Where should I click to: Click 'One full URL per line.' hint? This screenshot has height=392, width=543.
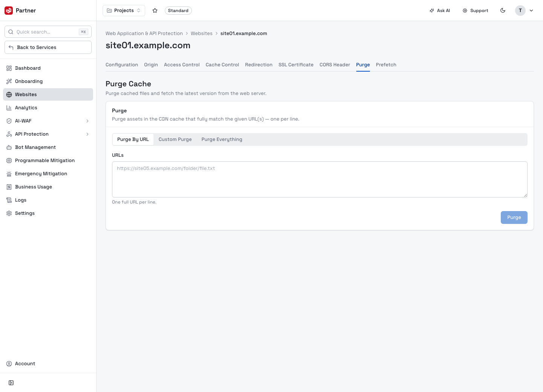tap(134, 202)
